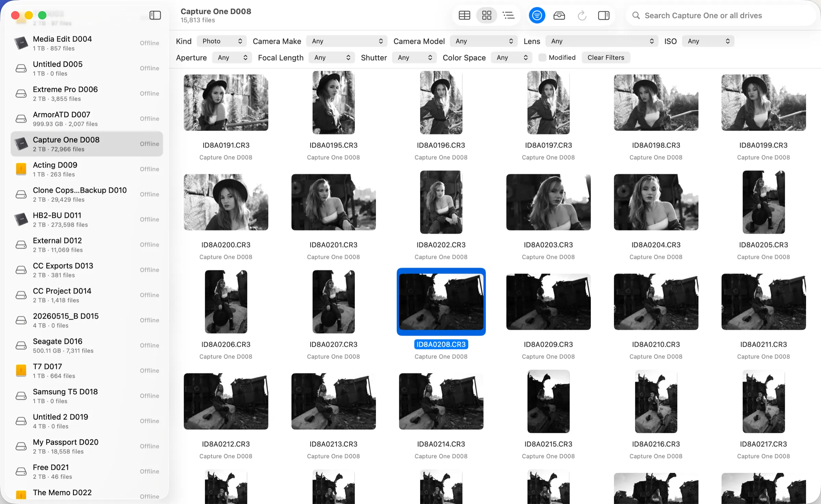
Task: Open the Color Space dropdown
Action: click(x=512, y=57)
